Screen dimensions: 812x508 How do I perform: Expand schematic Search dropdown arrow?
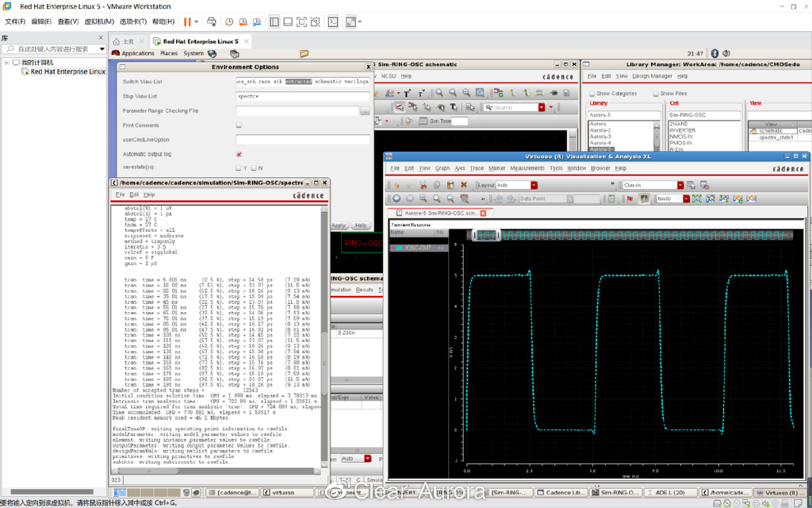(542, 107)
